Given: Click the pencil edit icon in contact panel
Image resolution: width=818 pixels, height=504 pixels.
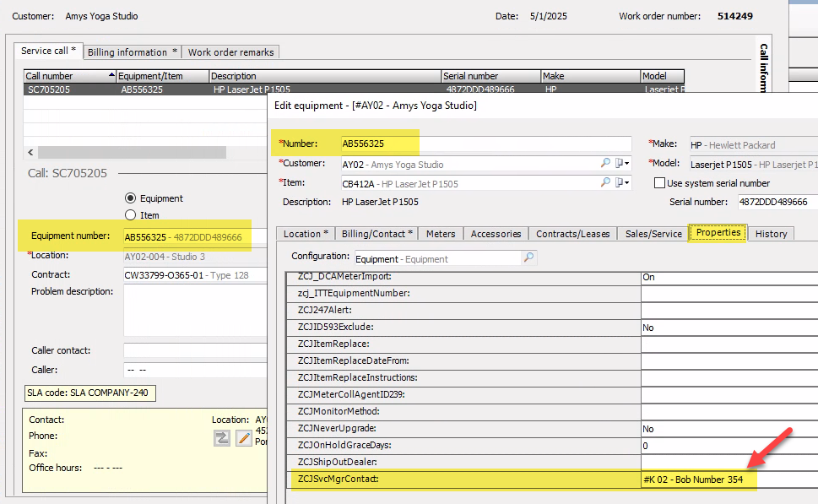Looking at the screenshot, I should click(244, 438).
